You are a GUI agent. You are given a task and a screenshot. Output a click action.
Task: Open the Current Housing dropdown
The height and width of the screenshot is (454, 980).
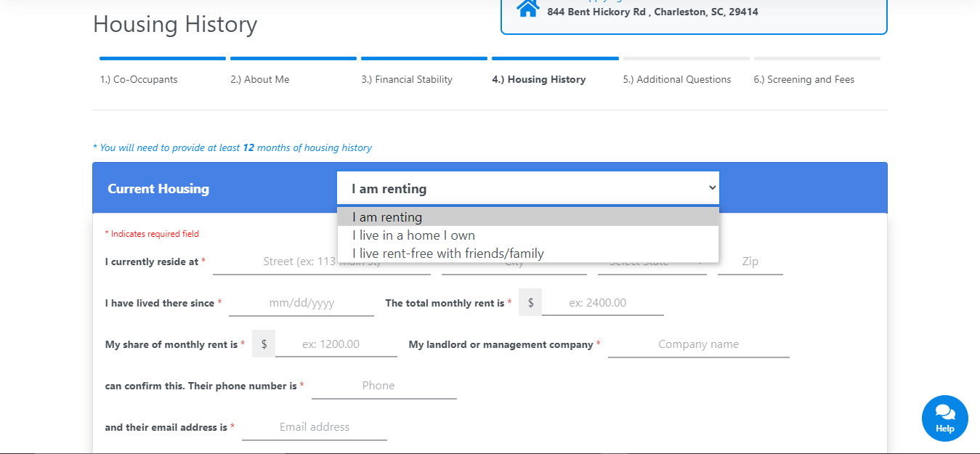(528, 189)
